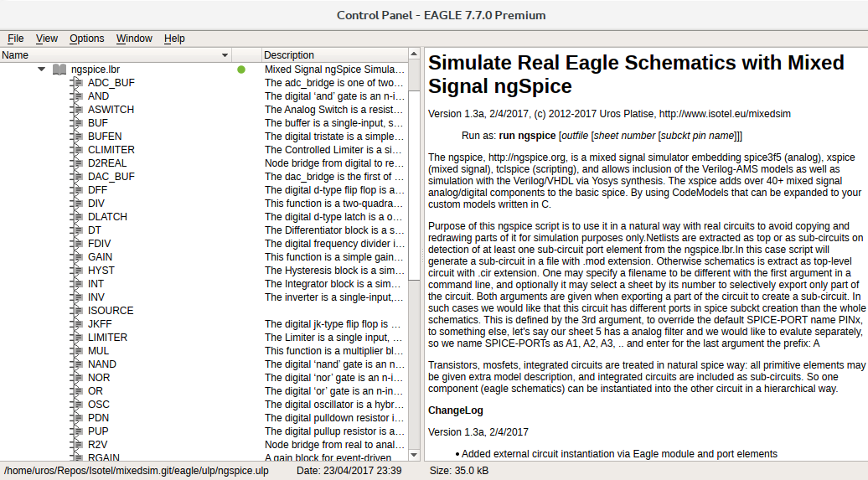The image size is (868, 480).
Task: Click the PUP tree item label
Action: 98,431
